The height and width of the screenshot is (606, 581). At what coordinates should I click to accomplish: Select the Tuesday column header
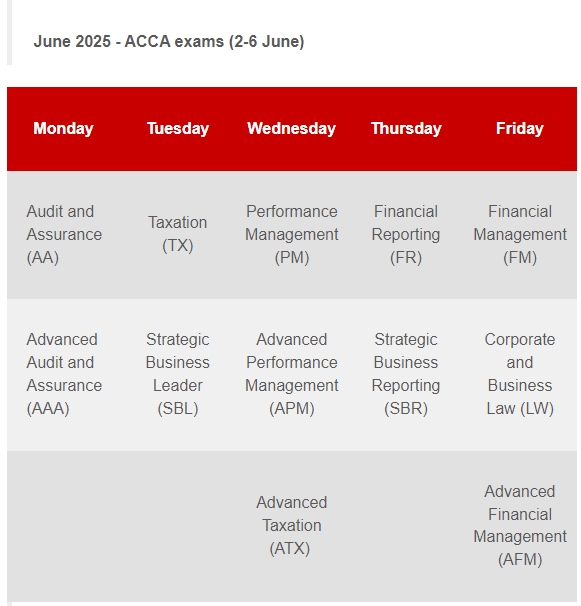coord(178,128)
